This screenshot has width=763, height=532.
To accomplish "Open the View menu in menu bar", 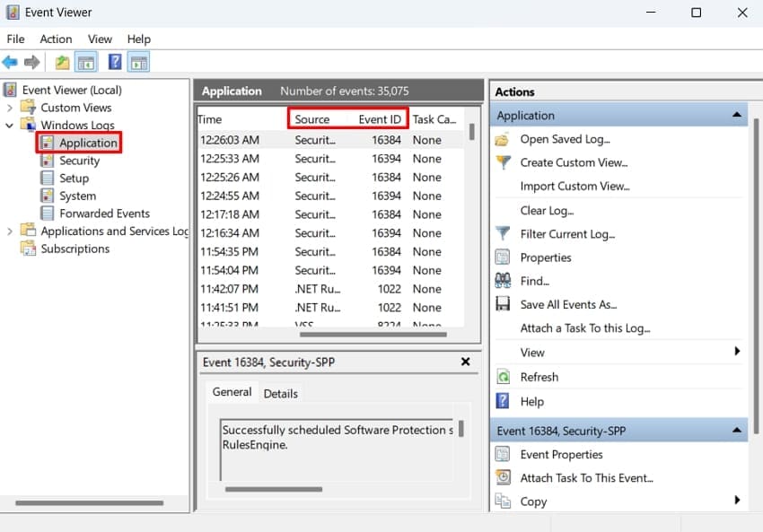I will [x=100, y=39].
